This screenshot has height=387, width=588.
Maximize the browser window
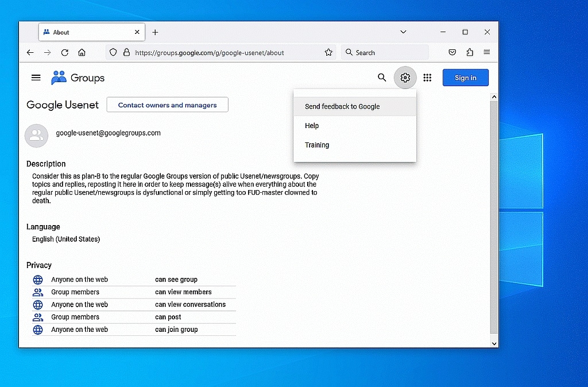[465, 32]
